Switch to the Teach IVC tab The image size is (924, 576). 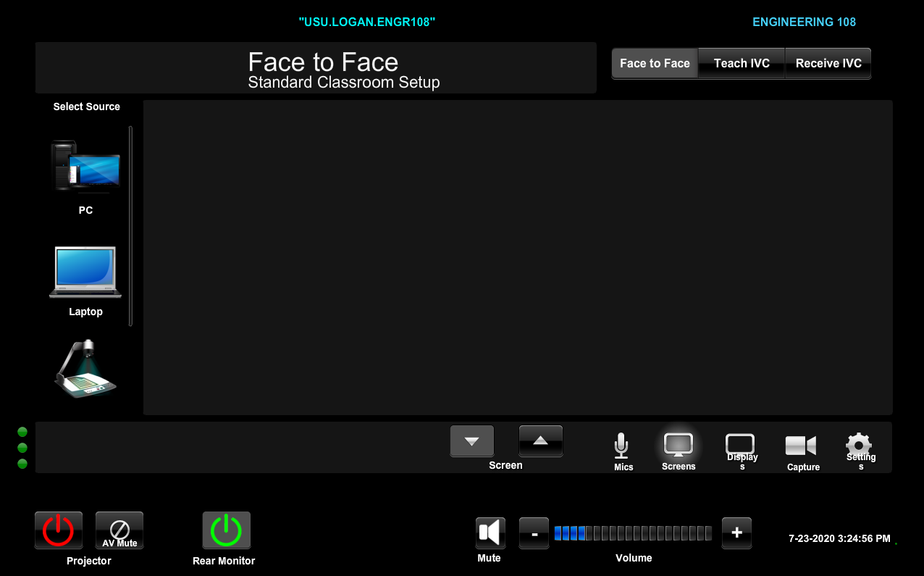[x=741, y=63]
